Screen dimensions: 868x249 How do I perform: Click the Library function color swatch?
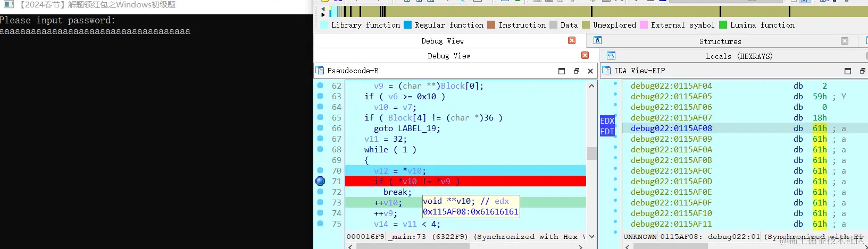tap(324, 25)
